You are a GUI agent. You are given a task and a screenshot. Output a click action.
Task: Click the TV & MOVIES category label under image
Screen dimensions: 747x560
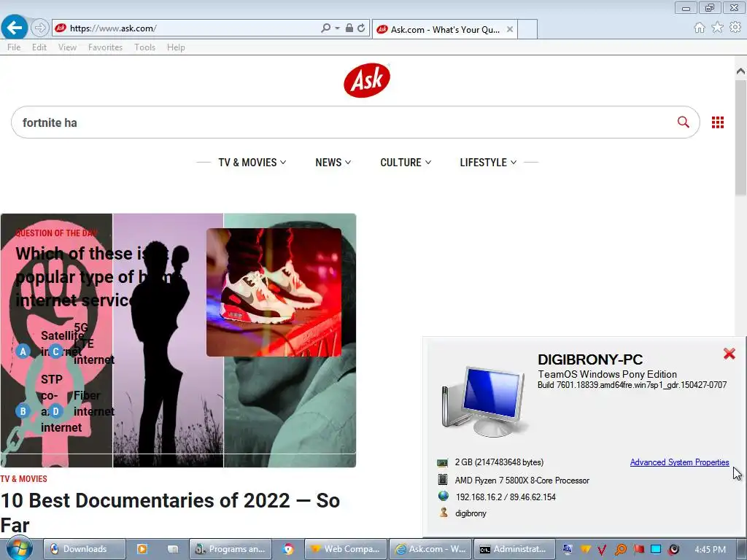[24, 479]
